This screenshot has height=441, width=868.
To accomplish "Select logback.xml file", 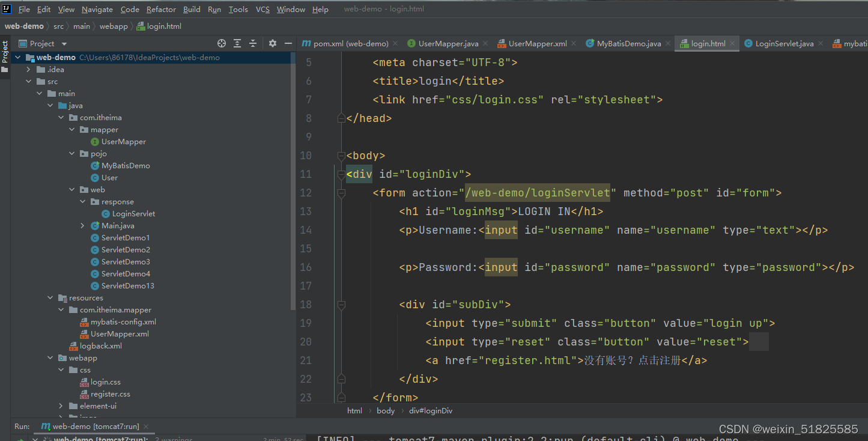I will (100, 346).
